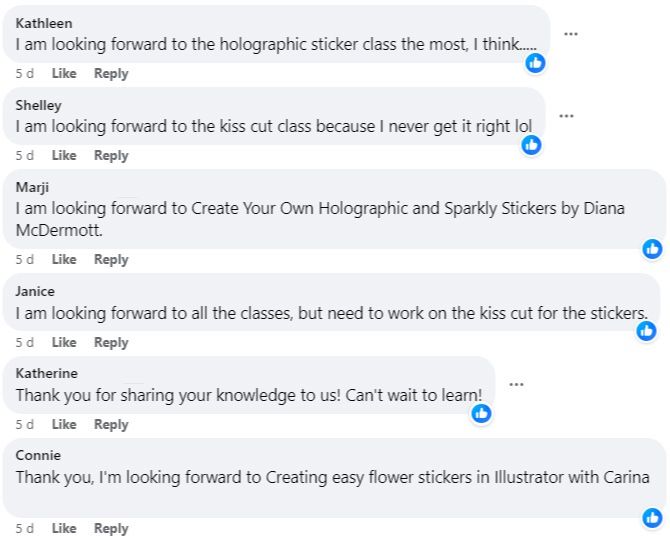Open Marji's profile from her name
The width and height of the screenshot is (670, 538).
click(33, 187)
